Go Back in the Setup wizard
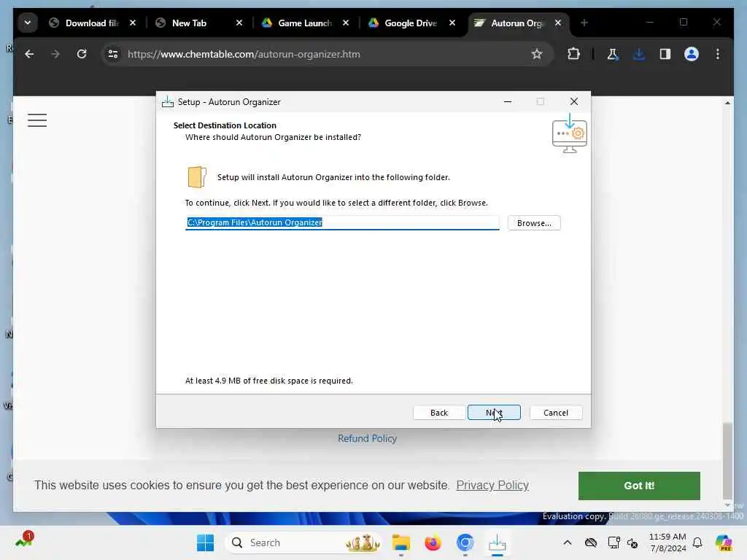The image size is (747, 560). [438, 413]
